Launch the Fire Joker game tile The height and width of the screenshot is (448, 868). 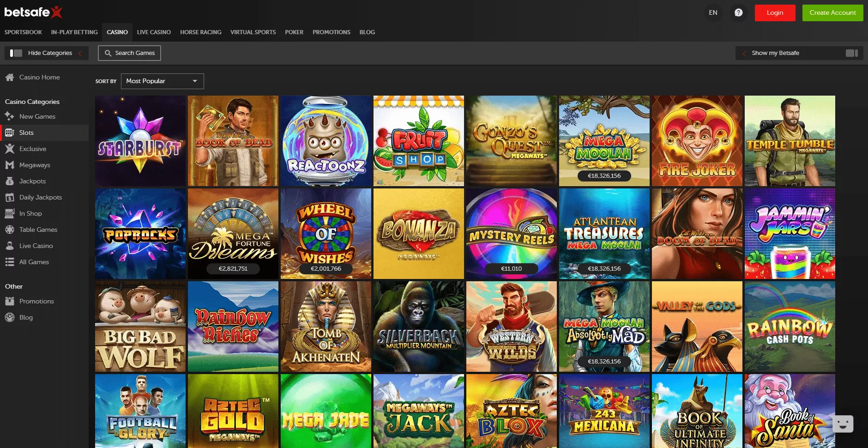(697, 141)
